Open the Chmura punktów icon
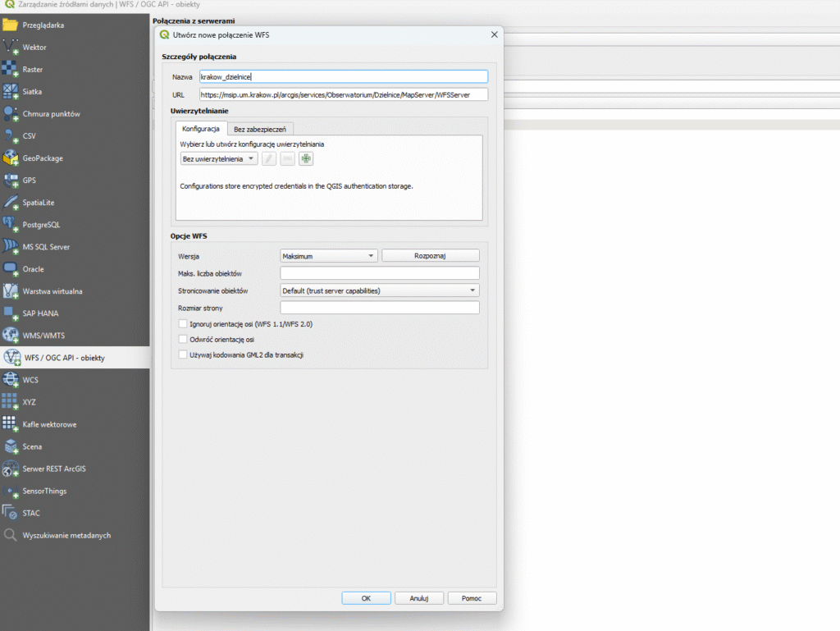 click(11, 114)
